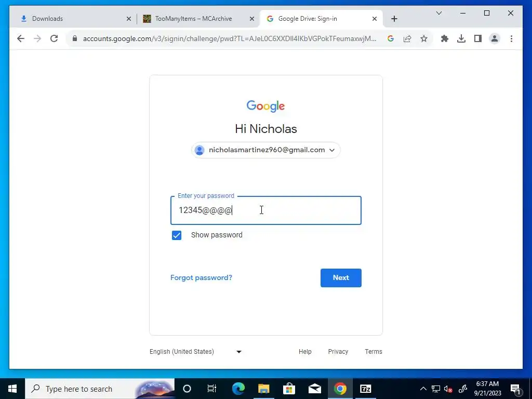Open Microsoft Store from taskbar

(x=289, y=389)
